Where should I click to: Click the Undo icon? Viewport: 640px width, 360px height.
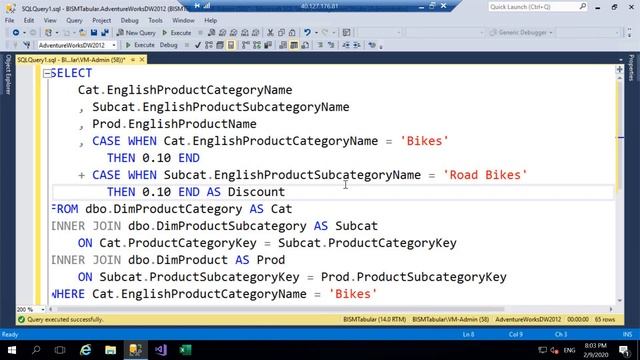pyautogui.click(x=307, y=33)
